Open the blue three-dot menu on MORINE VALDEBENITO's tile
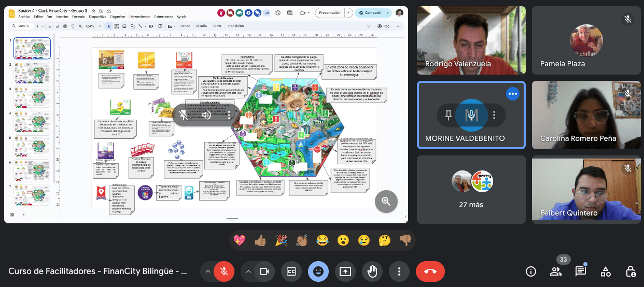The height and width of the screenshot is (287, 644). tap(513, 94)
